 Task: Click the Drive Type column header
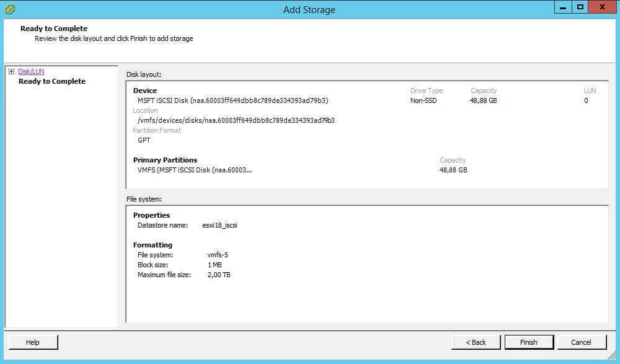coord(427,91)
